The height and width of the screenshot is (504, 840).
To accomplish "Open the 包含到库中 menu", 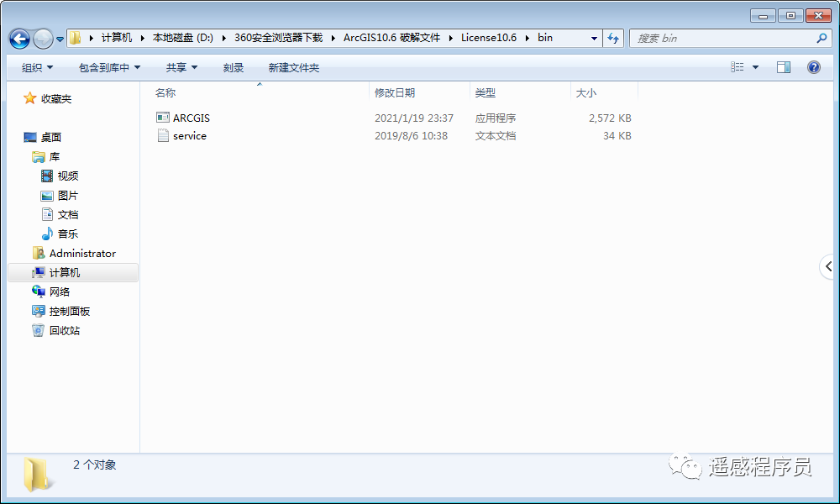I will point(109,67).
